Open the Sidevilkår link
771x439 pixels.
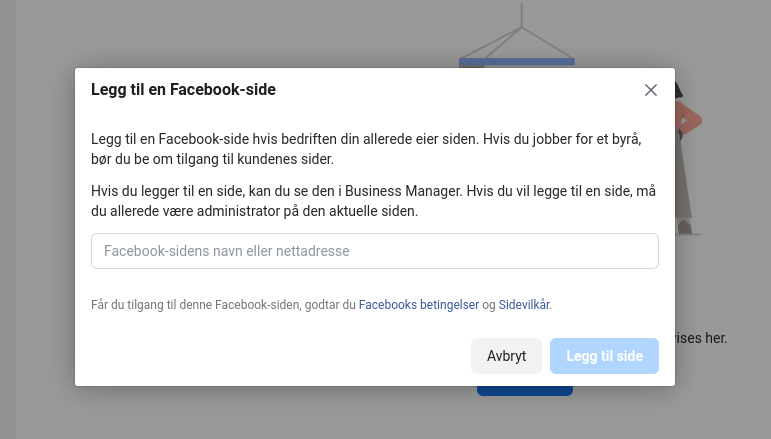(524, 305)
